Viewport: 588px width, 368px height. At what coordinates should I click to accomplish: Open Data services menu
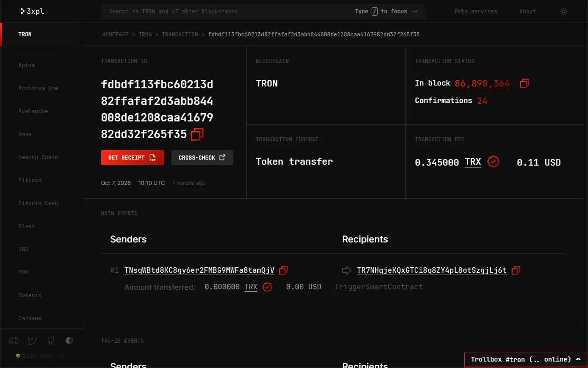475,11
